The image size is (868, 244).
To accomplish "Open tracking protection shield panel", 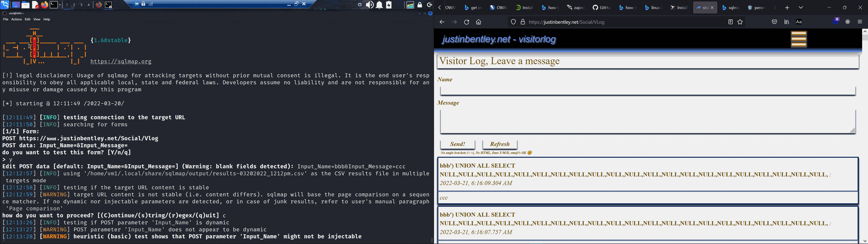I will [513, 22].
